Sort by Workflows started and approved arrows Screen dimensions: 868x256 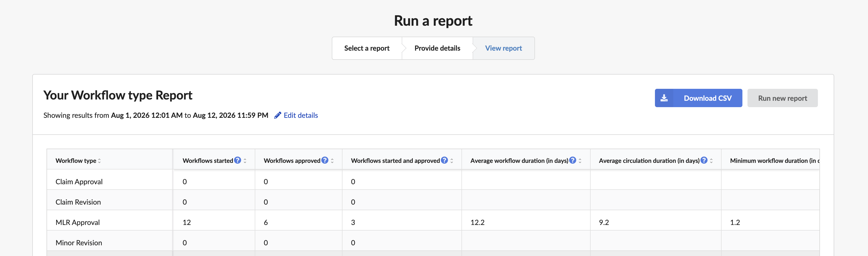452,161
